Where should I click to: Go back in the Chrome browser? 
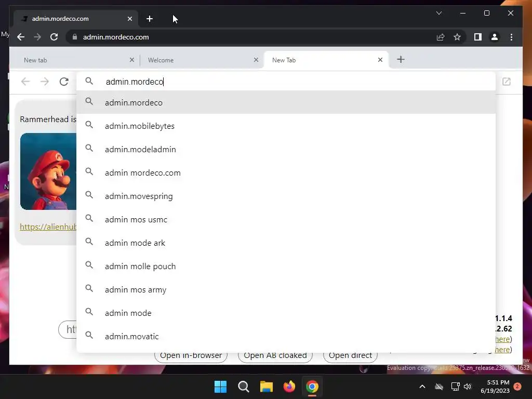(21, 37)
